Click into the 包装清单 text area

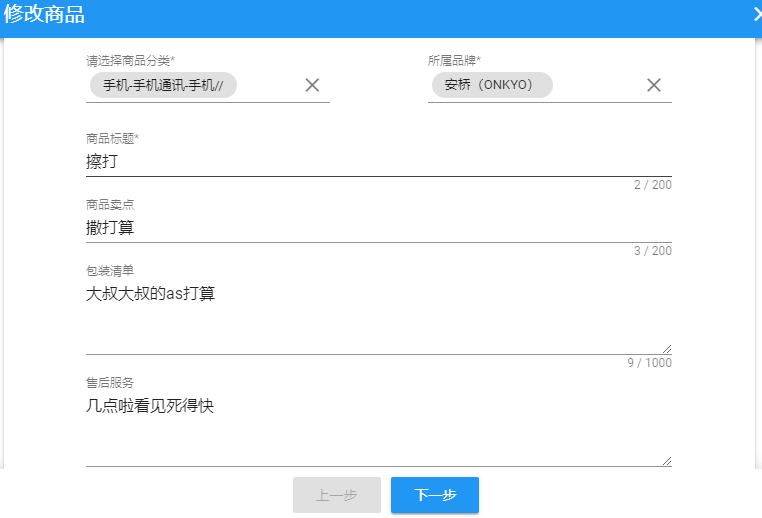pos(379,318)
